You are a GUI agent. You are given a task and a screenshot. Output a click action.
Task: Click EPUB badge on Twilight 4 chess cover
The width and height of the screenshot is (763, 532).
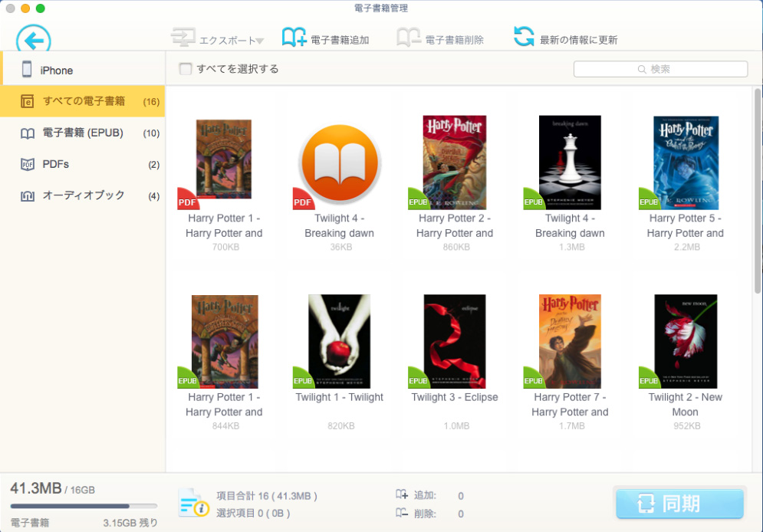click(533, 202)
